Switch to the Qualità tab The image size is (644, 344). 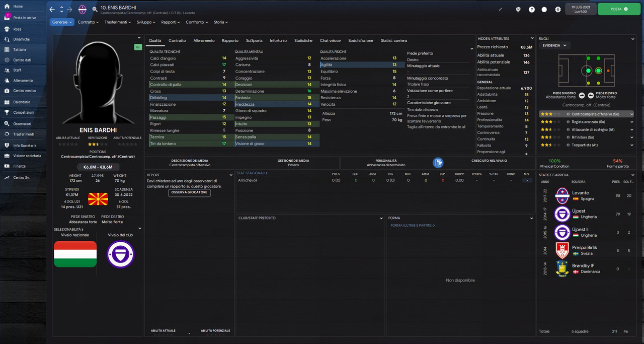click(155, 40)
